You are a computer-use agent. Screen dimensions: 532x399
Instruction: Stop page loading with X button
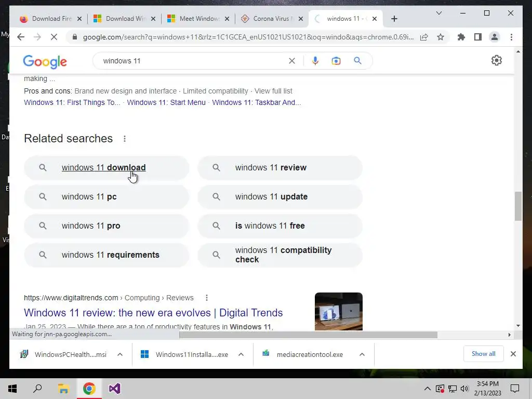(54, 37)
